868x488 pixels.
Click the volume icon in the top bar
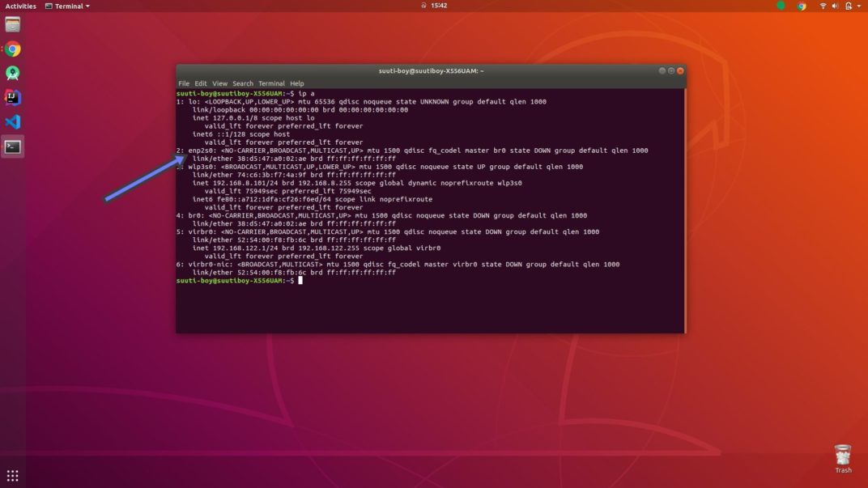pos(835,6)
